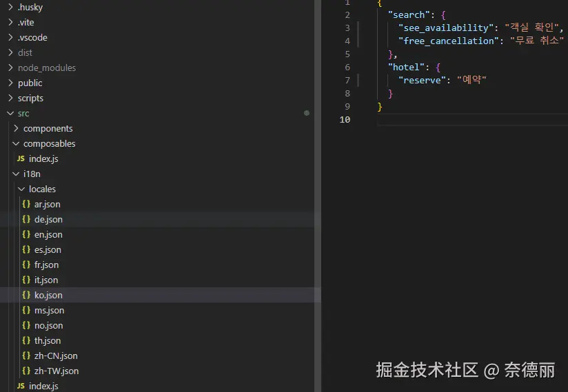
Task: Click the JSON icon beside fr.json
Action: tap(26, 265)
